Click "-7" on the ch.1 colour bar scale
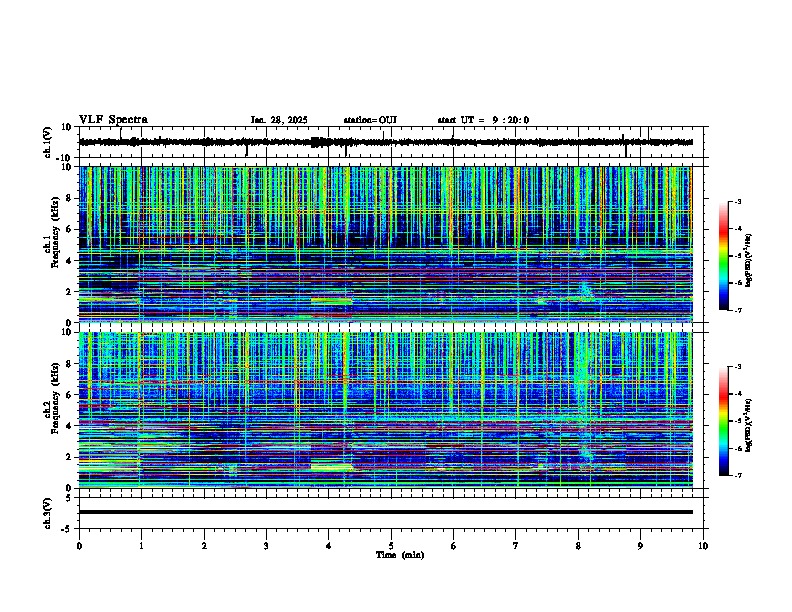Screen dimensions: 792x612 click(737, 310)
